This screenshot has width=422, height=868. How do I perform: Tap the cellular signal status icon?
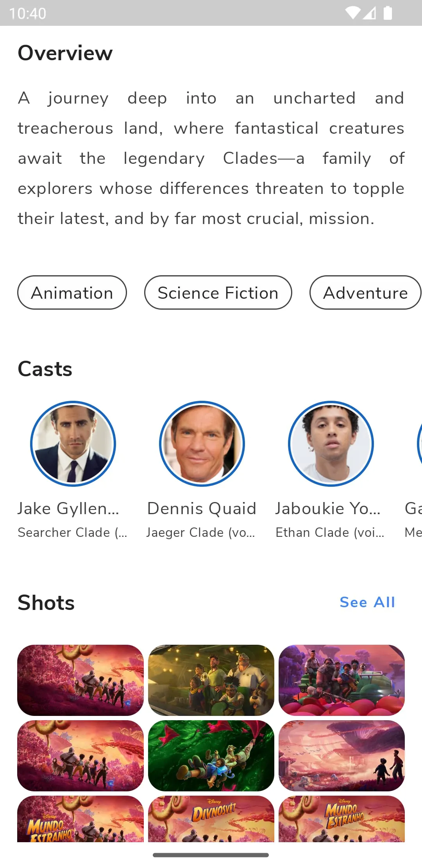click(370, 13)
